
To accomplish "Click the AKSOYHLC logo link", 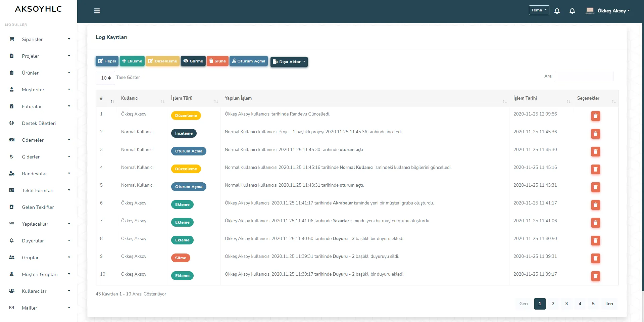I will pos(39,9).
